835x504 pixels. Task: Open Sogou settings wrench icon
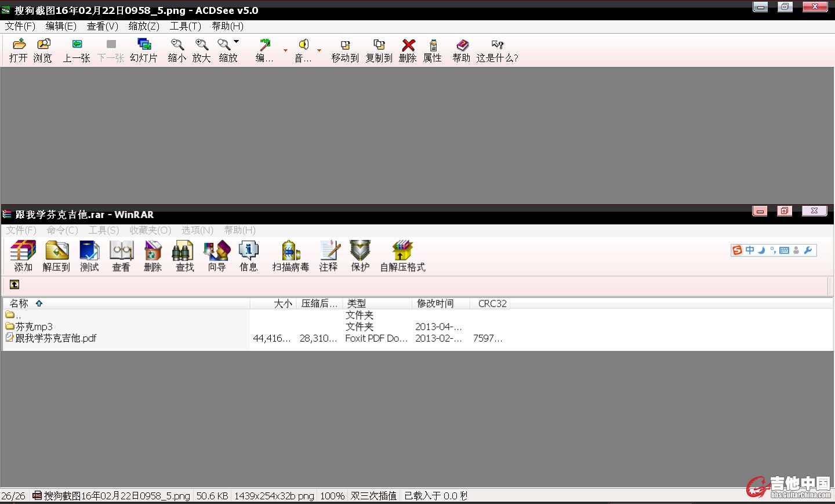[808, 250]
